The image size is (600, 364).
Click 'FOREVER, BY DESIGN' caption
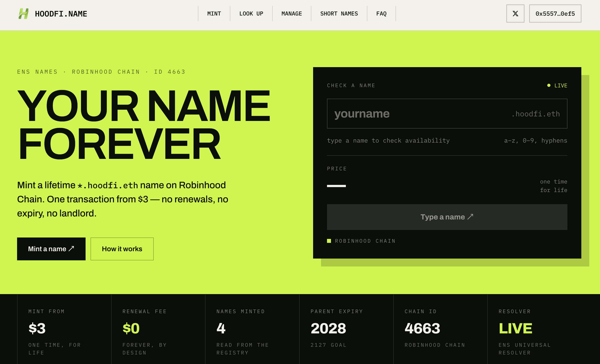click(x=145, y=349)
